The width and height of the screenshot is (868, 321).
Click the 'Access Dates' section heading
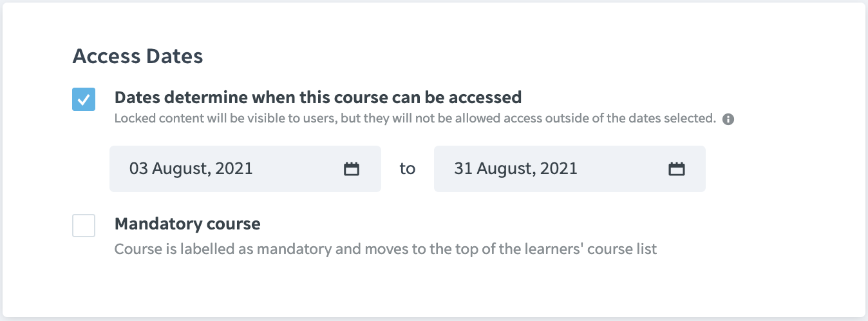pyautogui.click(x=138, y=57)
